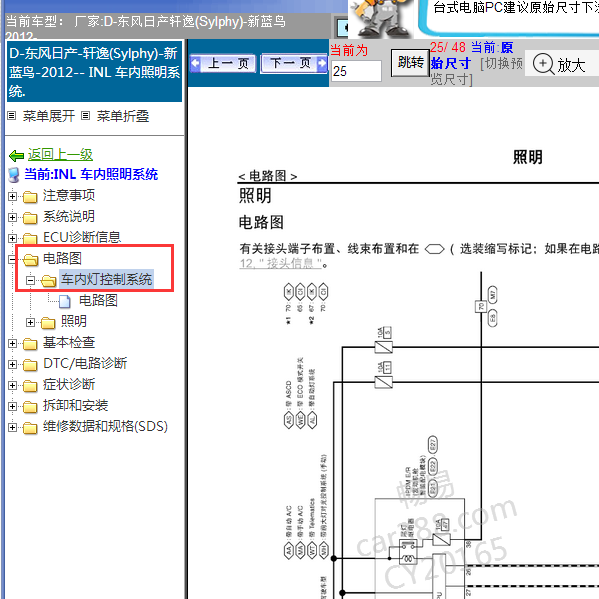Image resolution: width=599 pixels, height=599 pixels.
Task: Expand the 基本检查 tree node
Action: point(12,343)
